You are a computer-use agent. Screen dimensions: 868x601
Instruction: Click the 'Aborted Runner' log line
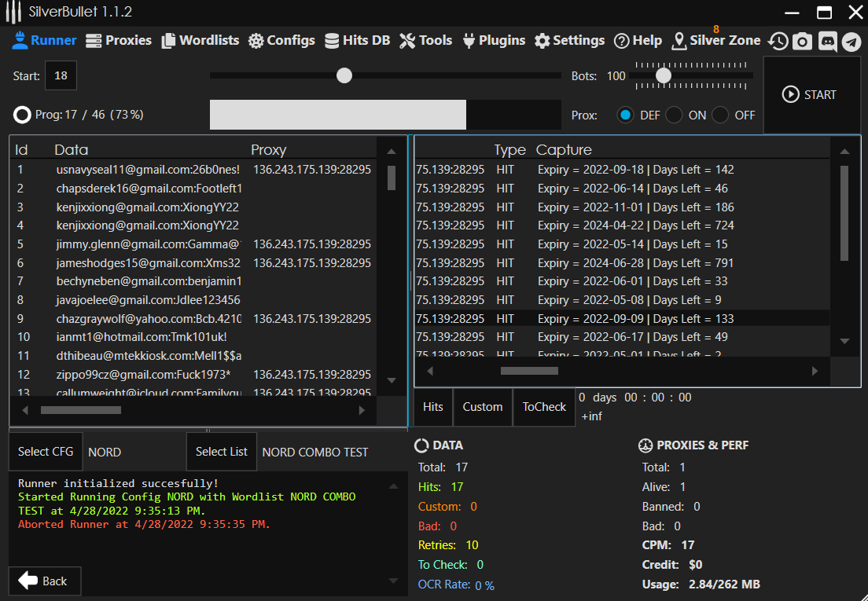coord(144,524)
